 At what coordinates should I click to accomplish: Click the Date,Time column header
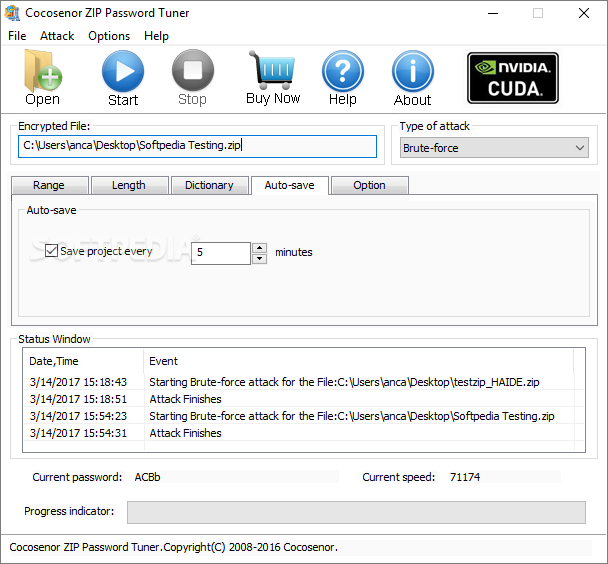[x=83, y=361]
